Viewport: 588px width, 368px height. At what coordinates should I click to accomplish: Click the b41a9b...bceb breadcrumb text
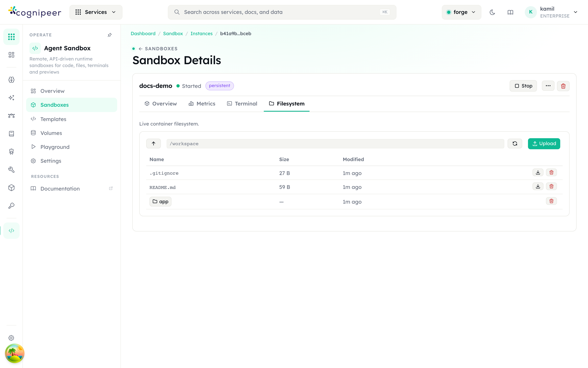click(x=235, y=34)
